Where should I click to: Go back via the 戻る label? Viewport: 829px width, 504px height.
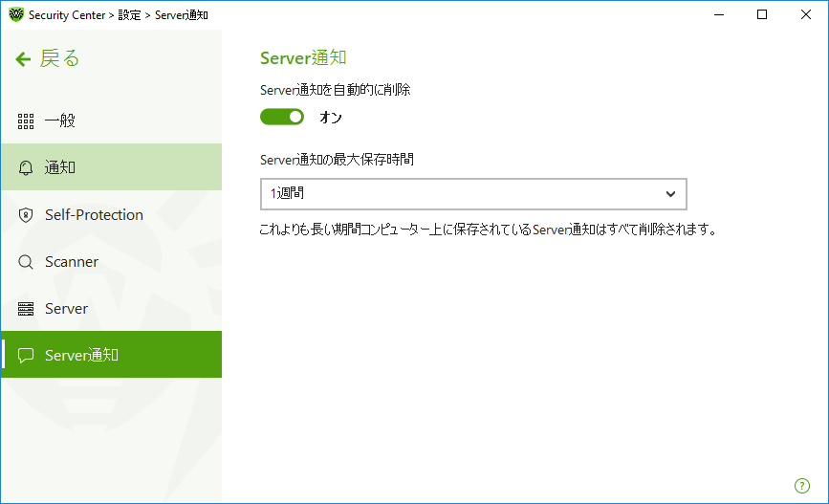[59, 58]
